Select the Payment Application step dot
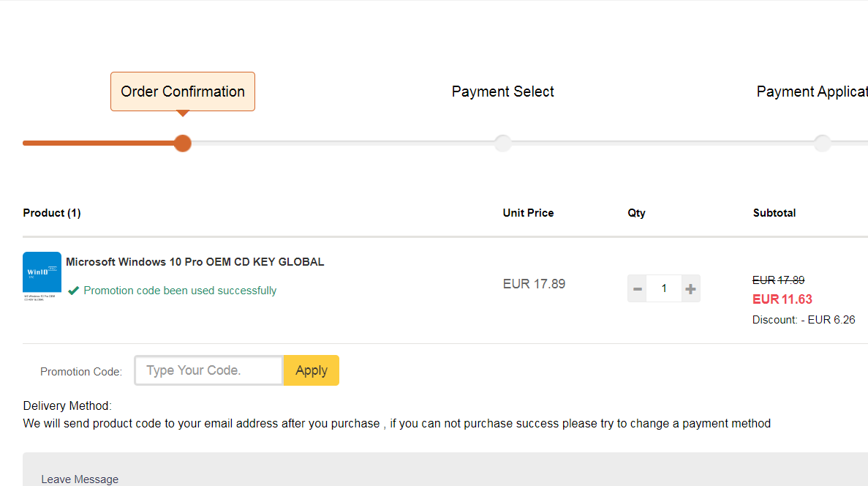This screenshot has width=868, height=486. click(x=822, y=143)
